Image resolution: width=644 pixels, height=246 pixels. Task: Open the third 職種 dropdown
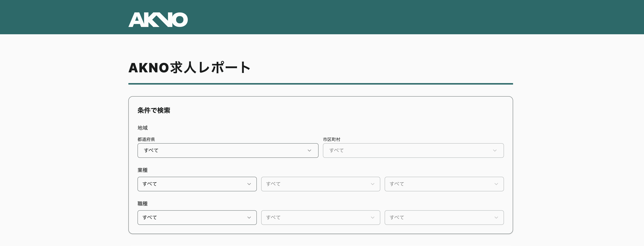444,217
